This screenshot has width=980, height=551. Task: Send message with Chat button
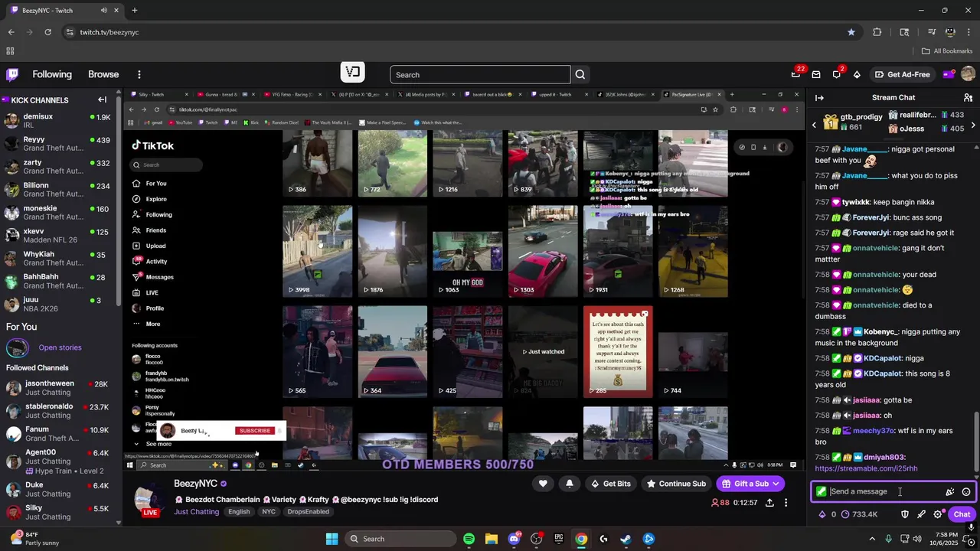(962, 514)
